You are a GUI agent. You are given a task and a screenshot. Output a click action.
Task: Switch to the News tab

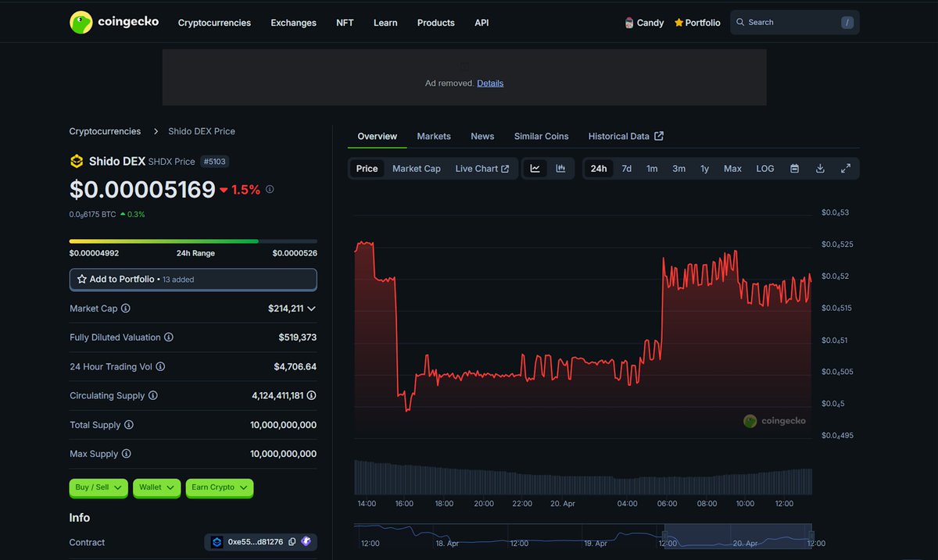point(482,136)
